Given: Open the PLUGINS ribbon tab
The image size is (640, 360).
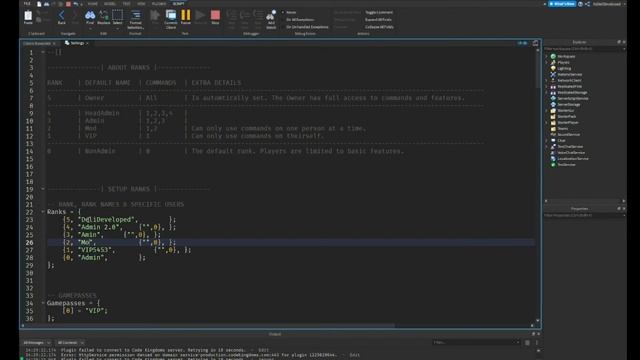Looking at the screenshot, I should pos(159,4).
